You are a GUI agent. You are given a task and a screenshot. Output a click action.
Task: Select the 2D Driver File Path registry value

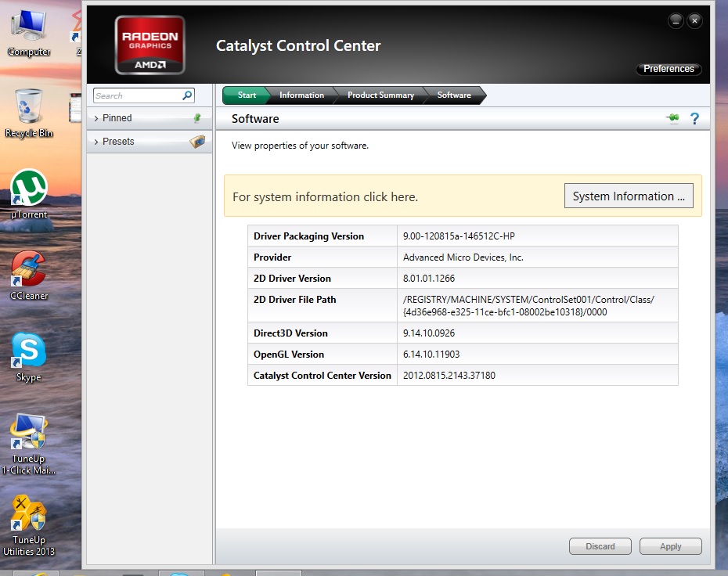click(x=528, y=306)
